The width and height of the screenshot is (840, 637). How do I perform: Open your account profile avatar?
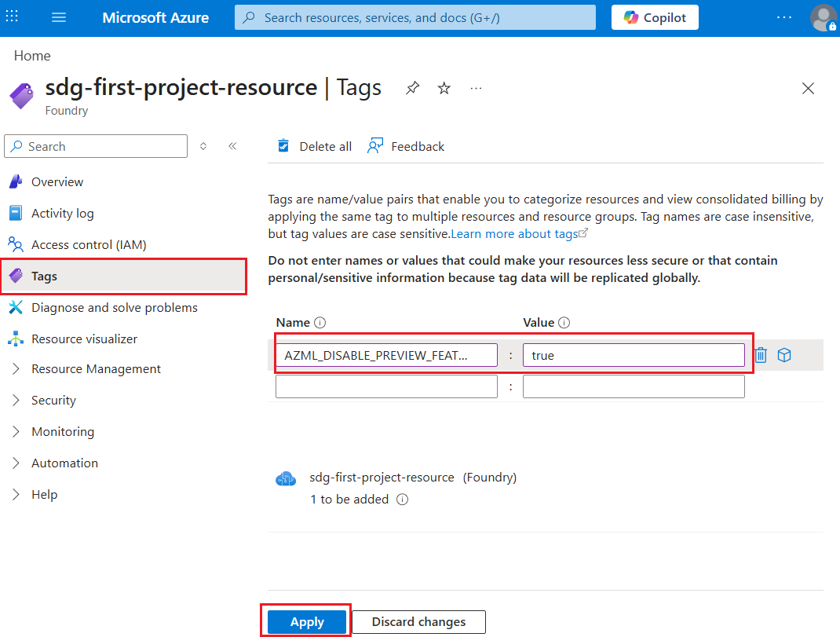tap(823, 17)
